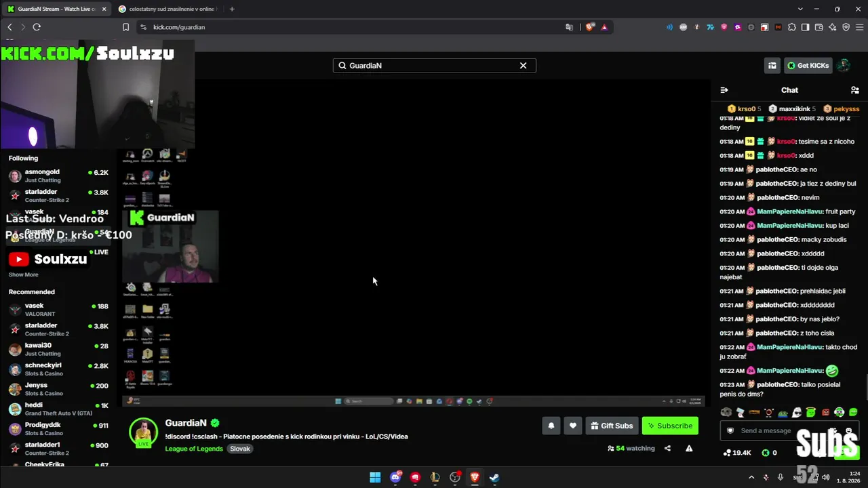Open Brave Rewards triangle icon
Viewport: 868px width, 488px height.
604,27
